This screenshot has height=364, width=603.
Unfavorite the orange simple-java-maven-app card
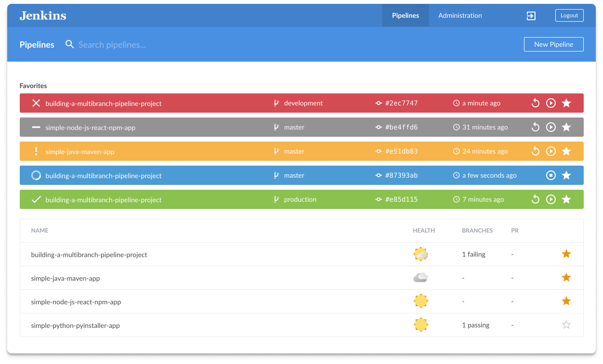coord(566,151)
